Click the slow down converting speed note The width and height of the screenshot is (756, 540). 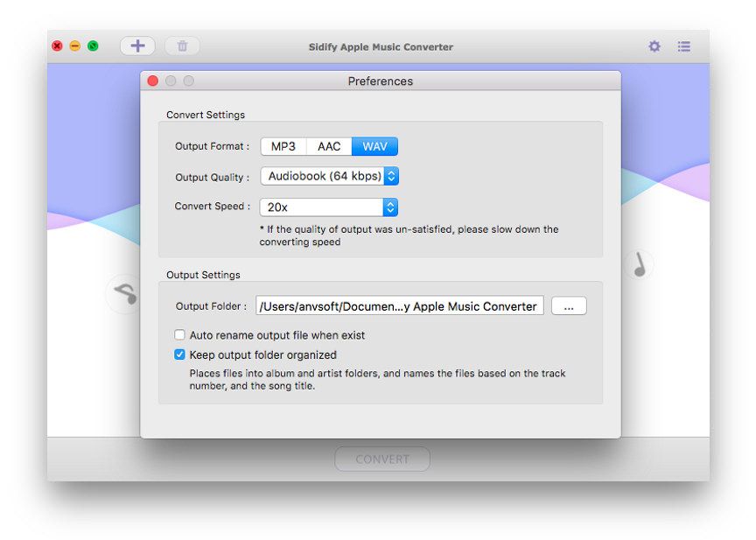click(x=409, y=235)
